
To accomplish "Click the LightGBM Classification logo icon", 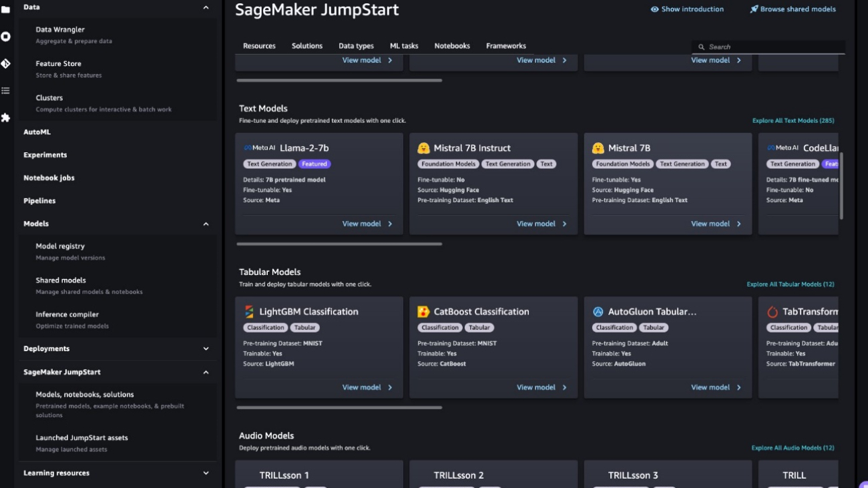I will coord(249,312).
